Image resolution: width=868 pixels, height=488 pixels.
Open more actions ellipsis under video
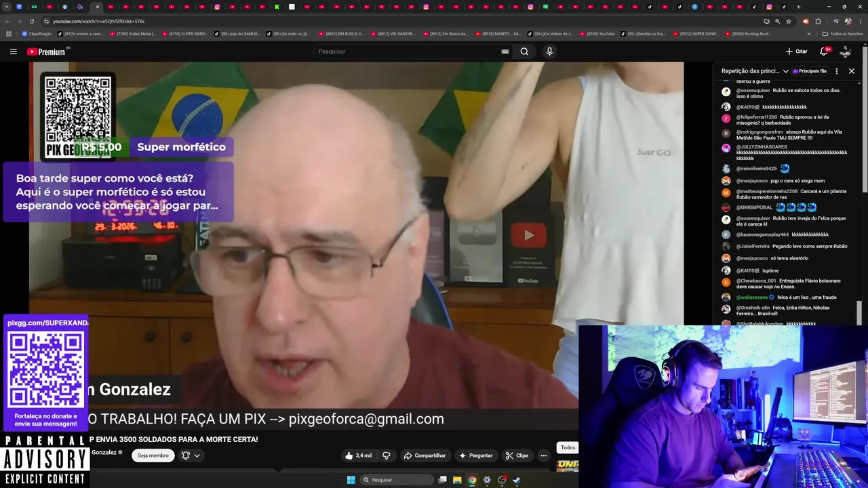(543, 455)
